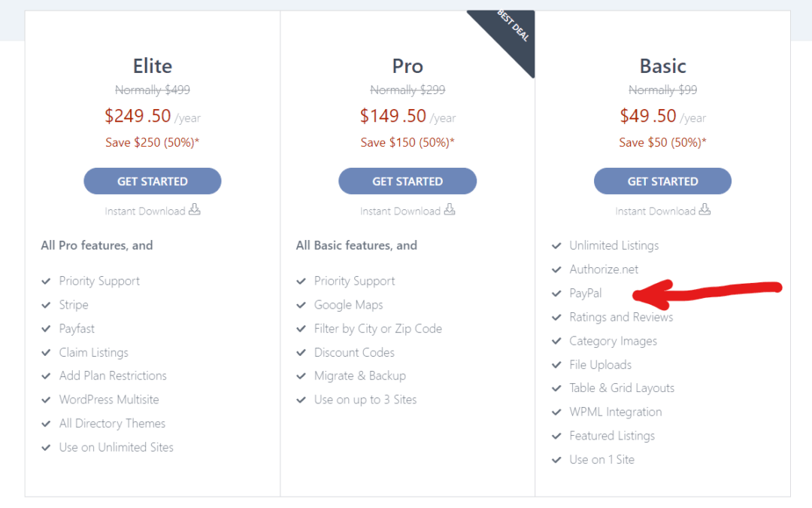This screenshot has width=812, height=508.
Task: Click the Authorize.net feature text
Action: 604,269
